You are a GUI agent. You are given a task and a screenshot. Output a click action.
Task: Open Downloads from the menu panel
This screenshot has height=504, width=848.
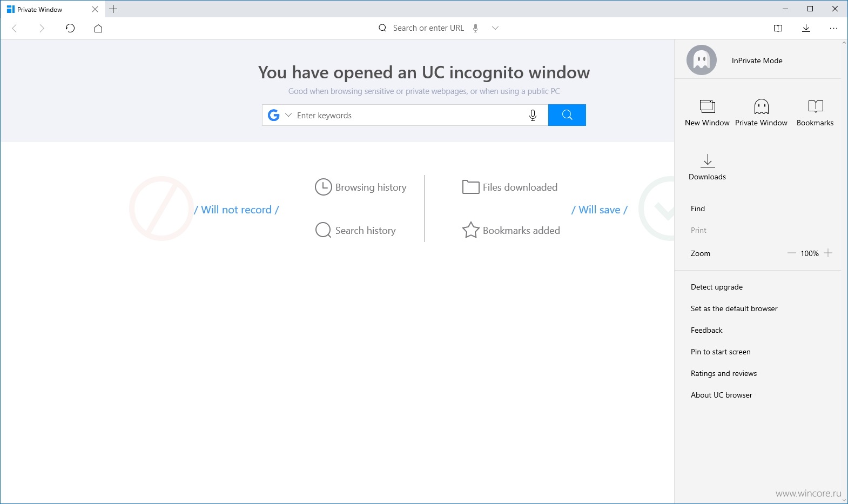(708, 167)
